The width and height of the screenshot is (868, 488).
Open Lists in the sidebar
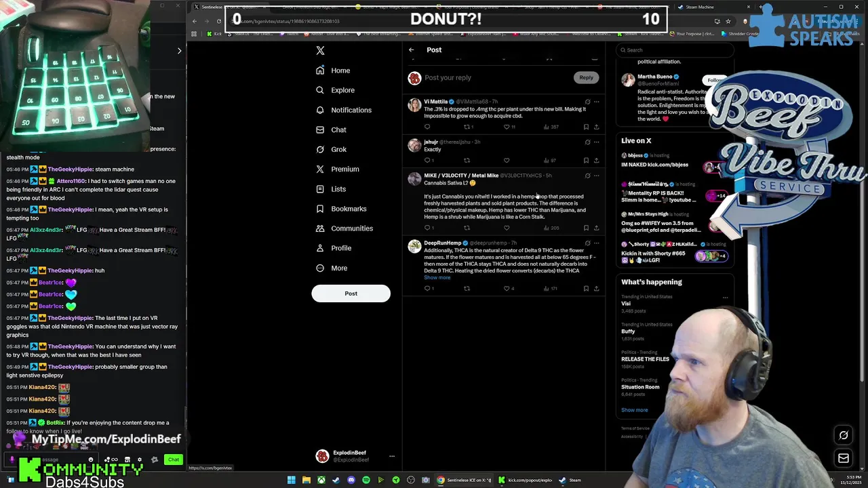(331, 189)
